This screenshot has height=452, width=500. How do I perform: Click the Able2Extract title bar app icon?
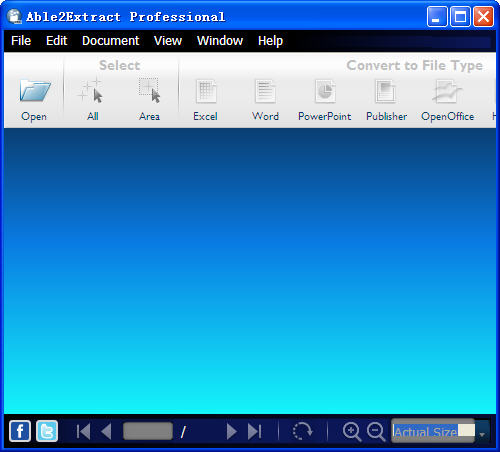tap(14, 16)
